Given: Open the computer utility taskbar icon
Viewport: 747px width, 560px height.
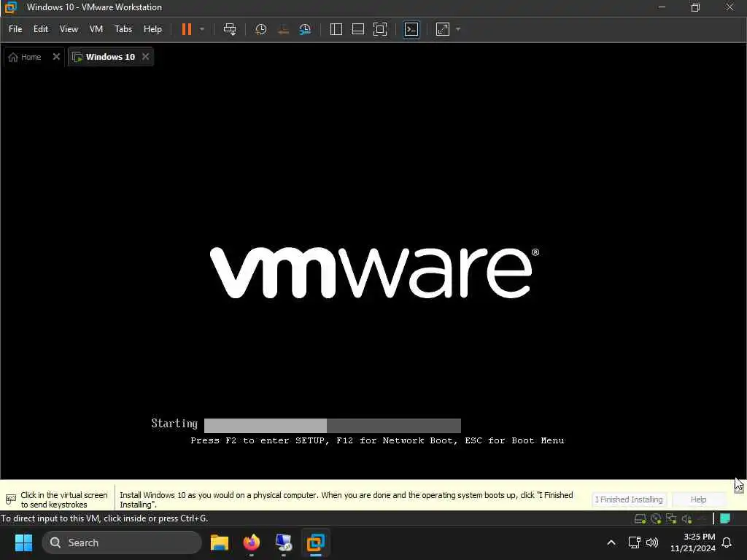Looking at the screenshot, I should pos(284,542).
